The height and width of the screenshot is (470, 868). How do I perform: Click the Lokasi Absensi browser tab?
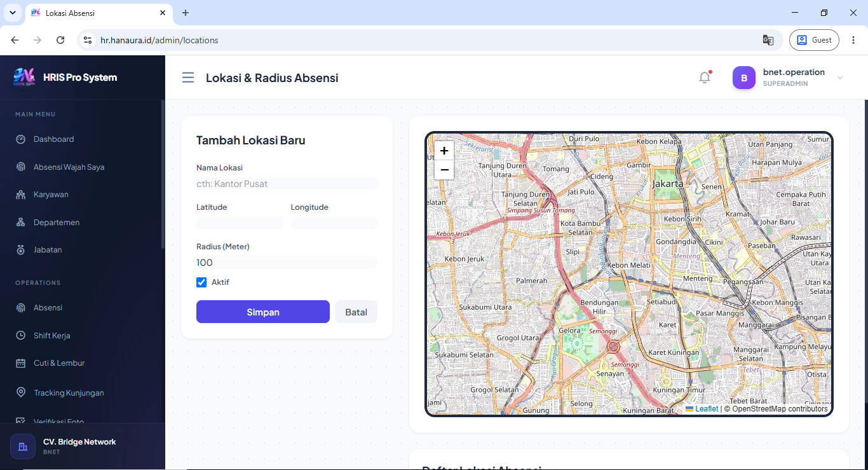[x=98, y=13]
